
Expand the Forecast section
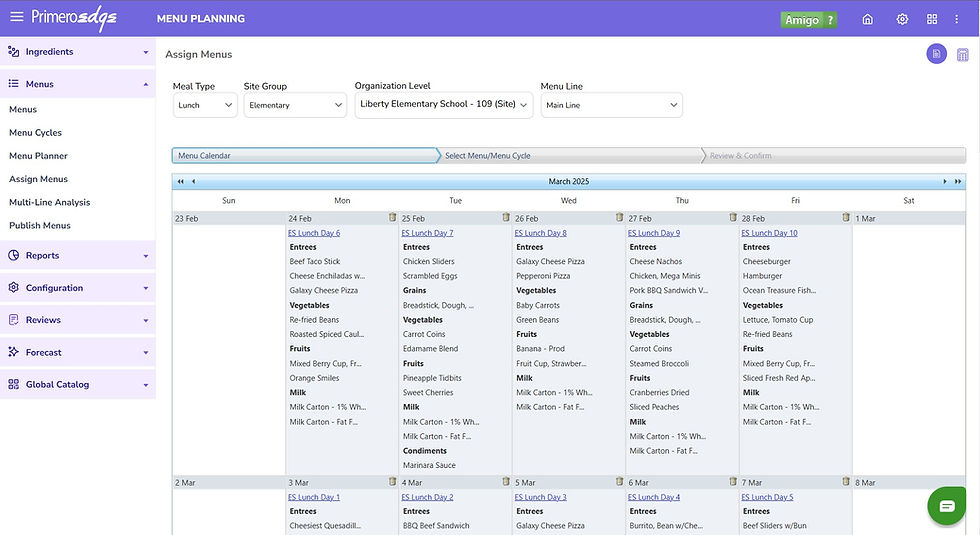(146, 352)
